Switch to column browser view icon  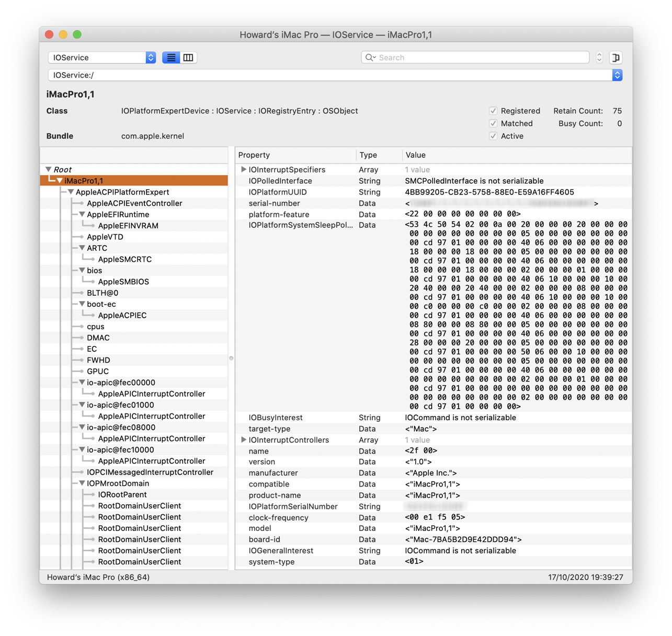coord(188,57)
